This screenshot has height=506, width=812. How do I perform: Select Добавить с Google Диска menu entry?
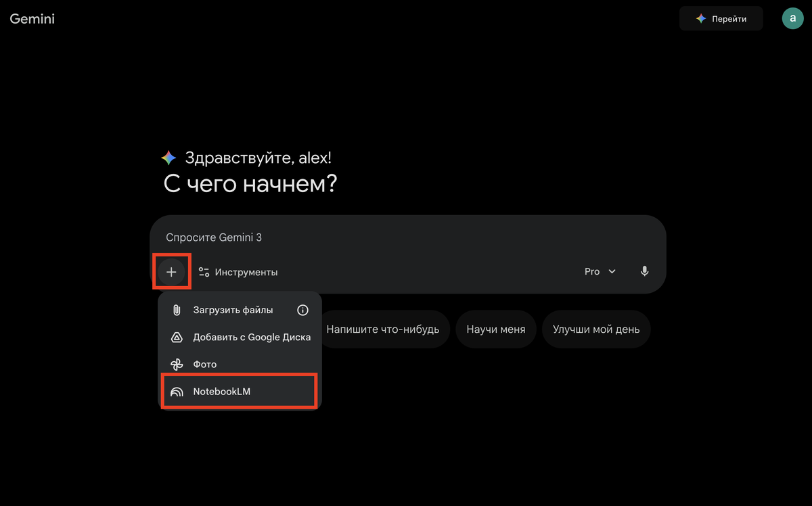(252, 337)
